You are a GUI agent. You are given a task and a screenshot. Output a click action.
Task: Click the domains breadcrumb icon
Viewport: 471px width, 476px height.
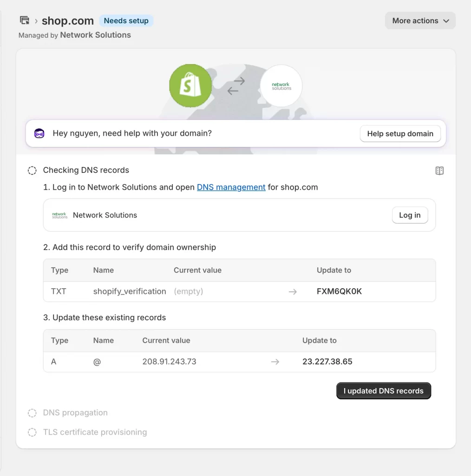click(x=24, y=20)
